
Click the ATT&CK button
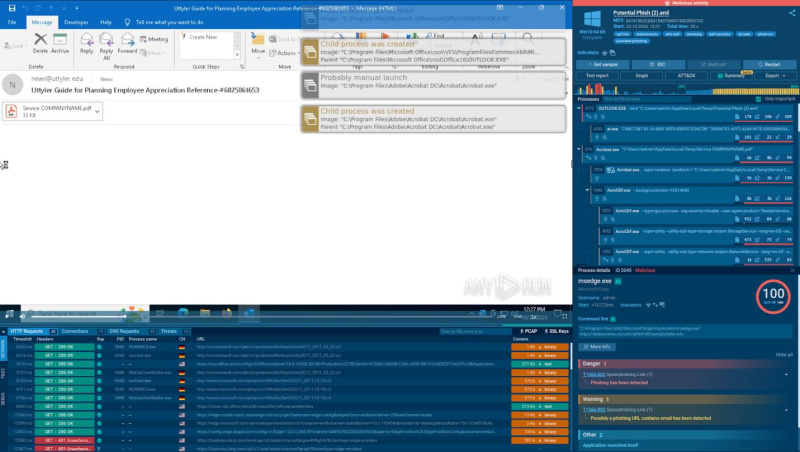coord(687,75)
